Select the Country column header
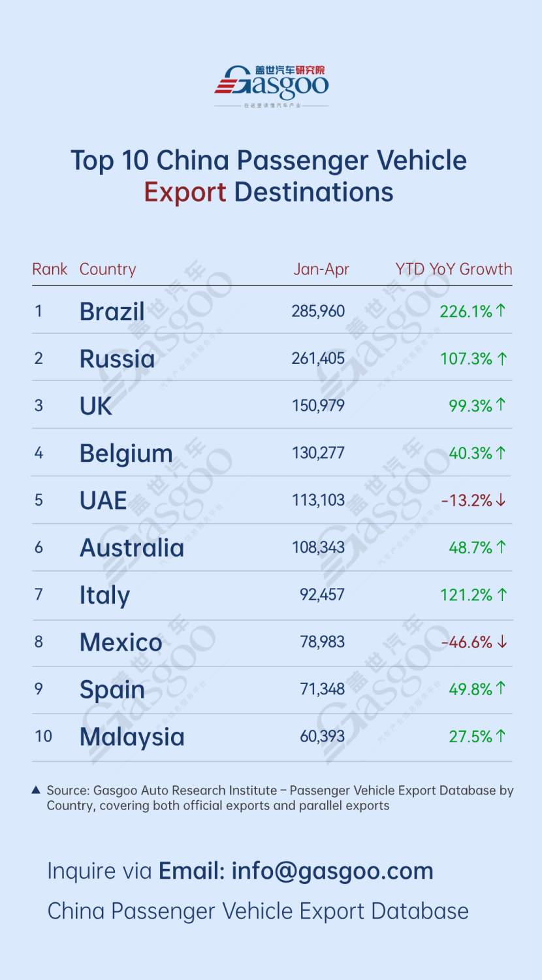This screenshot has height=980, width=542. [x=108, y=269]
